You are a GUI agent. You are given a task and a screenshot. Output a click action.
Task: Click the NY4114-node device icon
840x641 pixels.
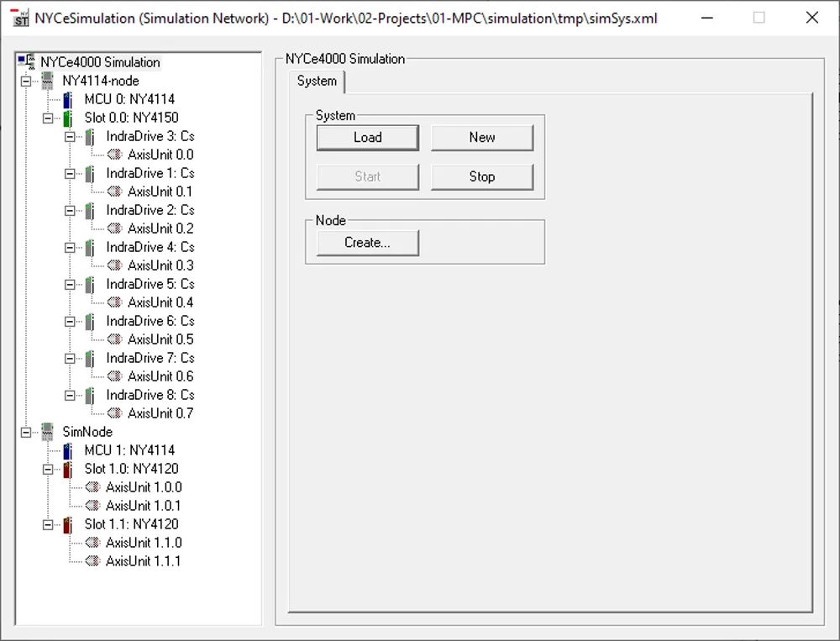[48, 81]
